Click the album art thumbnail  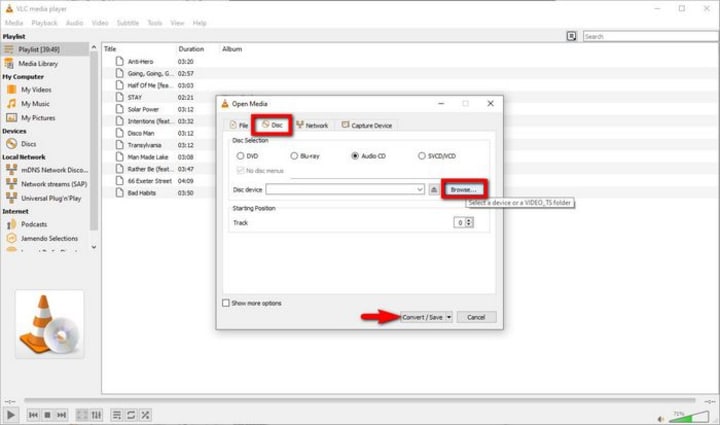50,324
